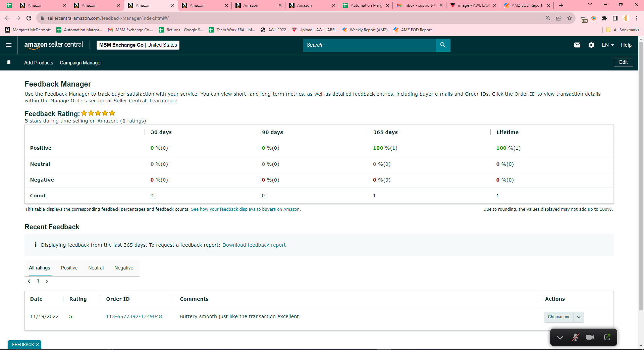Click the comment 'Buttery smooth just like the transaction excellent'

[239, 316]
